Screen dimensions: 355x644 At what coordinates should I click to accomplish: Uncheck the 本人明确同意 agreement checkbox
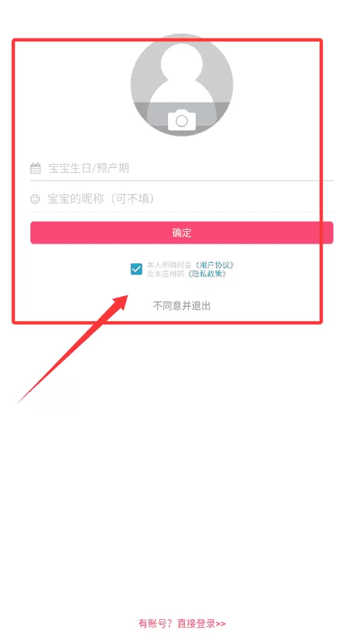click(136, 270)
